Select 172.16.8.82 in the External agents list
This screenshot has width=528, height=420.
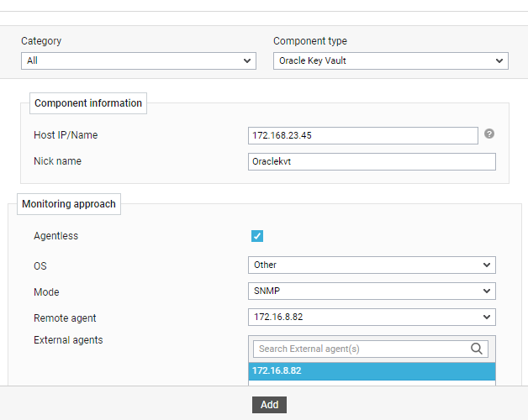pyautogui.click(x=372, y=370)
